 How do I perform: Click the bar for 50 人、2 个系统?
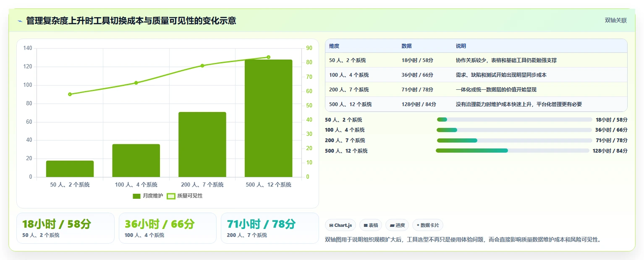click(70, 169)
